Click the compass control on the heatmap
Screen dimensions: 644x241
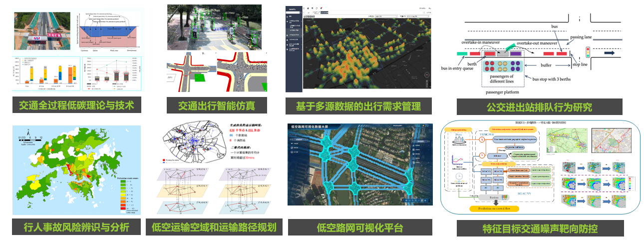click(427, 74)
